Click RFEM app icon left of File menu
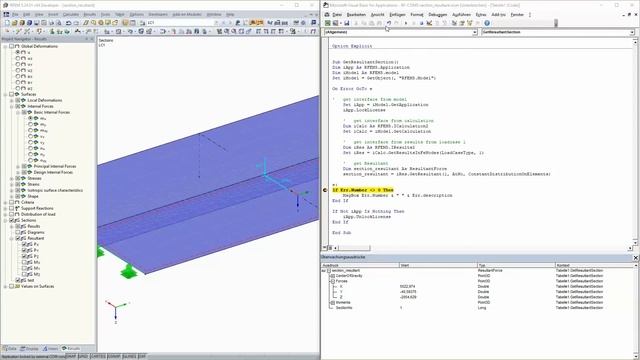The image size is (640, 360). (6, 14)
